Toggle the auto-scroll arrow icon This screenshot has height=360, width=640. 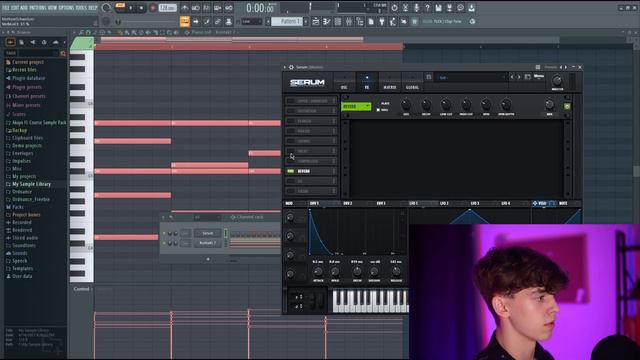196,21
